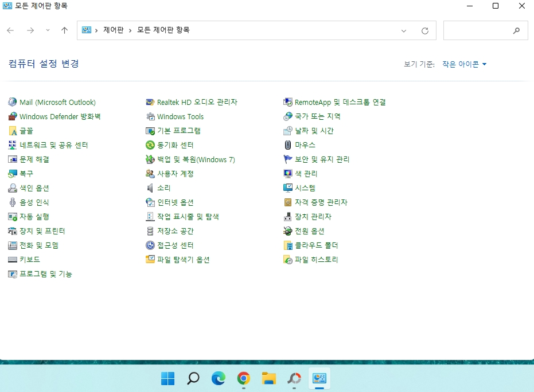Open File Explorer from taskbar

coord(268,378)
